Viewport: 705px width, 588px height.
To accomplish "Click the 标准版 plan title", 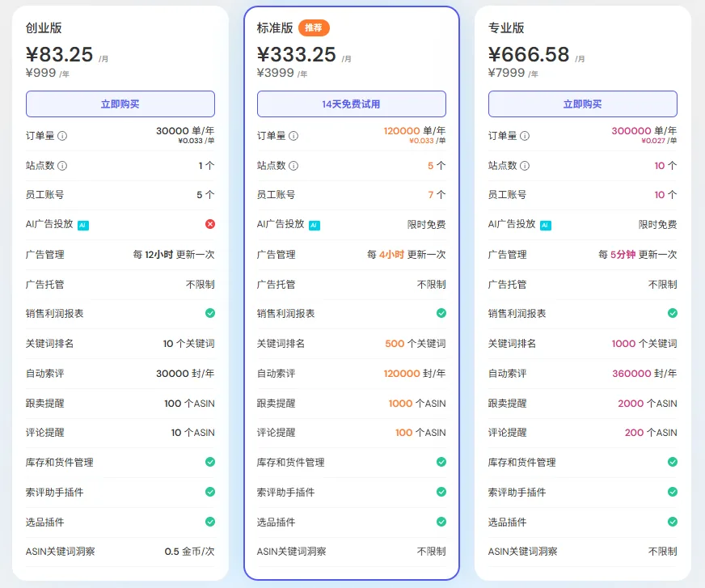I will [x=275, y=27].
